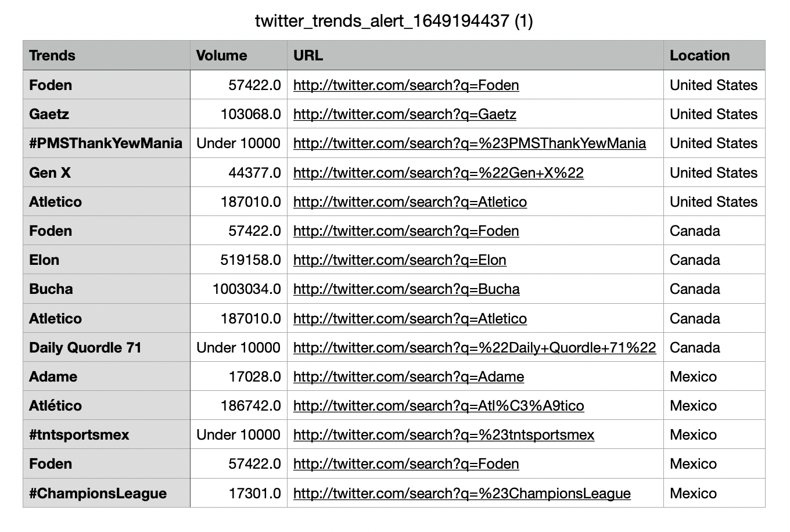790x532 pixels.
Task: Select the Bucha volume cell 1003034.0
Action: coord(238,289)
